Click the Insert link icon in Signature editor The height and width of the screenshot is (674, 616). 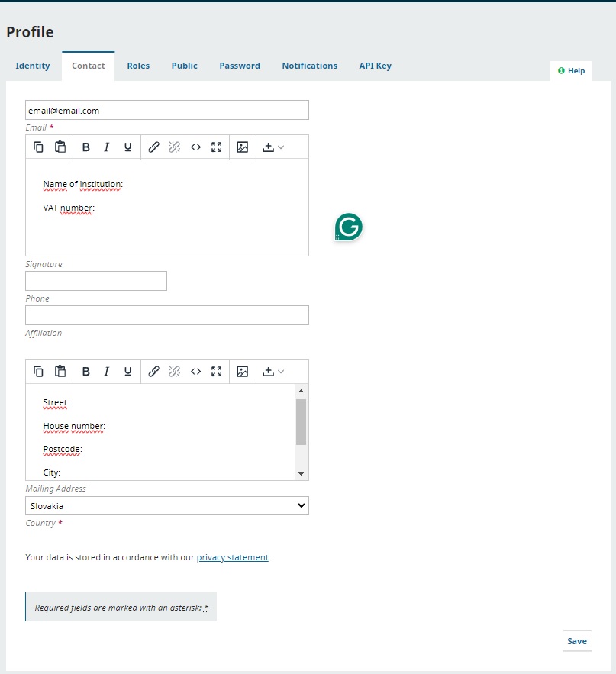click(x=153, y=147)
